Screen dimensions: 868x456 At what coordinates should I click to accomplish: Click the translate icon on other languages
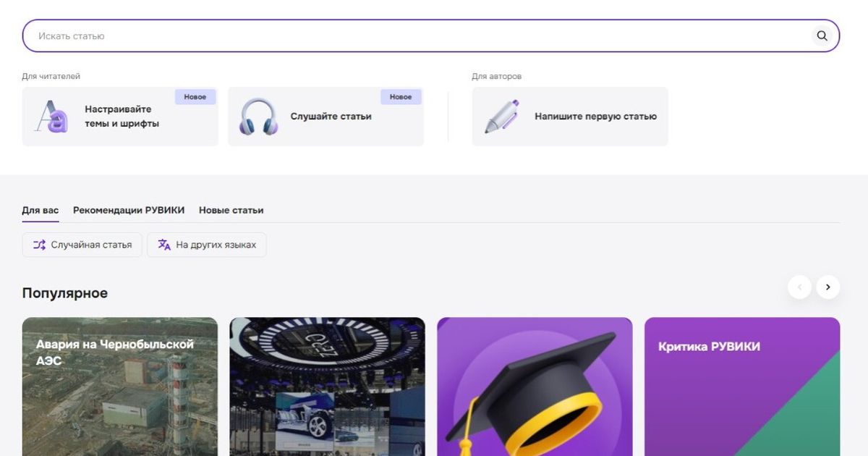(164, 245)
